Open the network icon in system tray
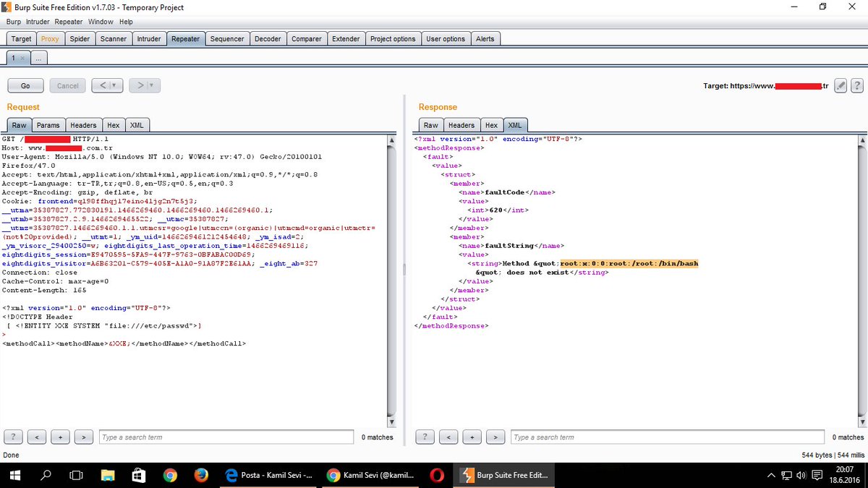868x488 pixels. pyautogui.click(x=787, y=475)
